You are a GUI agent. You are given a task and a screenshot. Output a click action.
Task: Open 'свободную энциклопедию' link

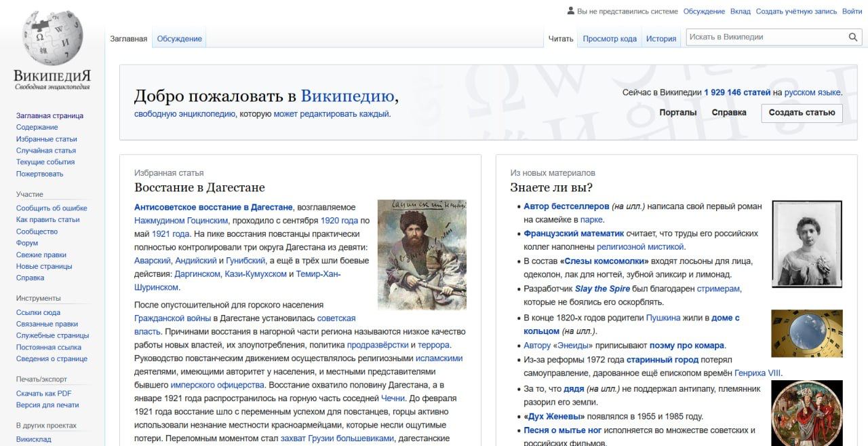[185, 114]
